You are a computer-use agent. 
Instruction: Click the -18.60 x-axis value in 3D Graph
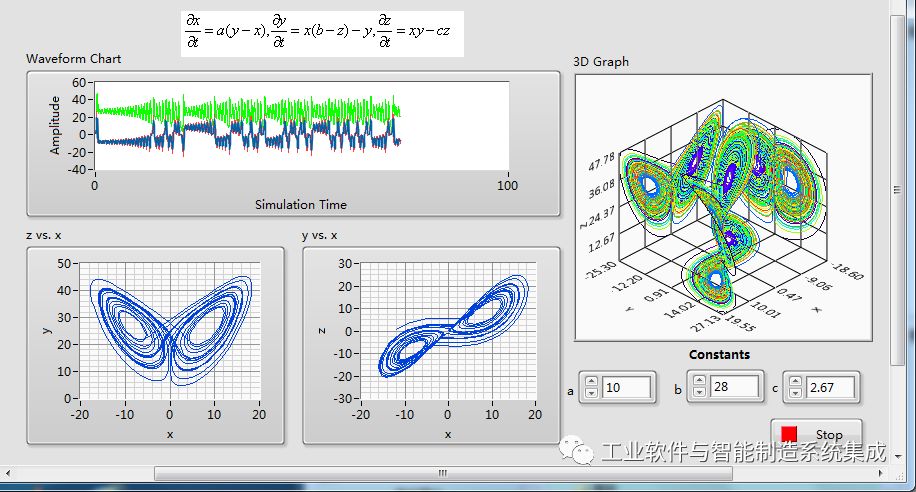tap(847, 272)
